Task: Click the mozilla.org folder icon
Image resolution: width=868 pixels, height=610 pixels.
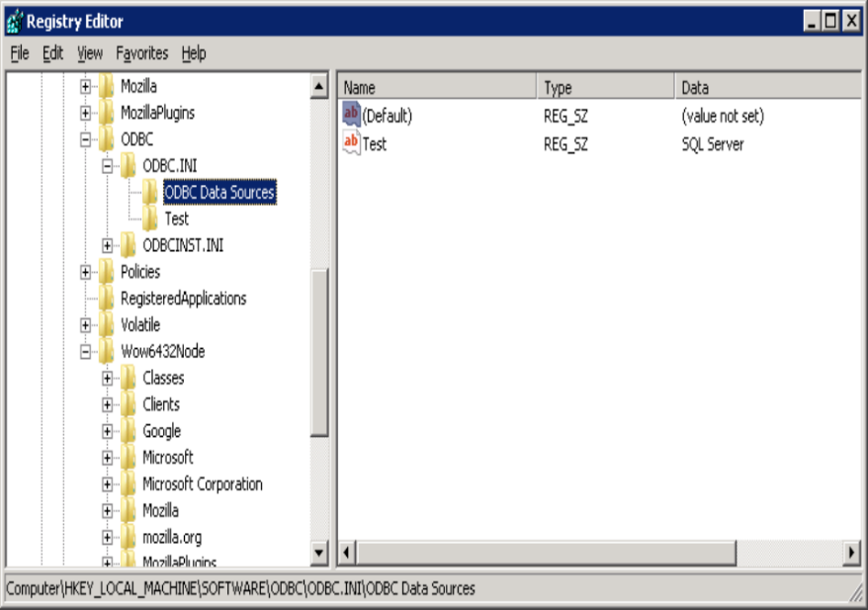Action: pos(128,538)
